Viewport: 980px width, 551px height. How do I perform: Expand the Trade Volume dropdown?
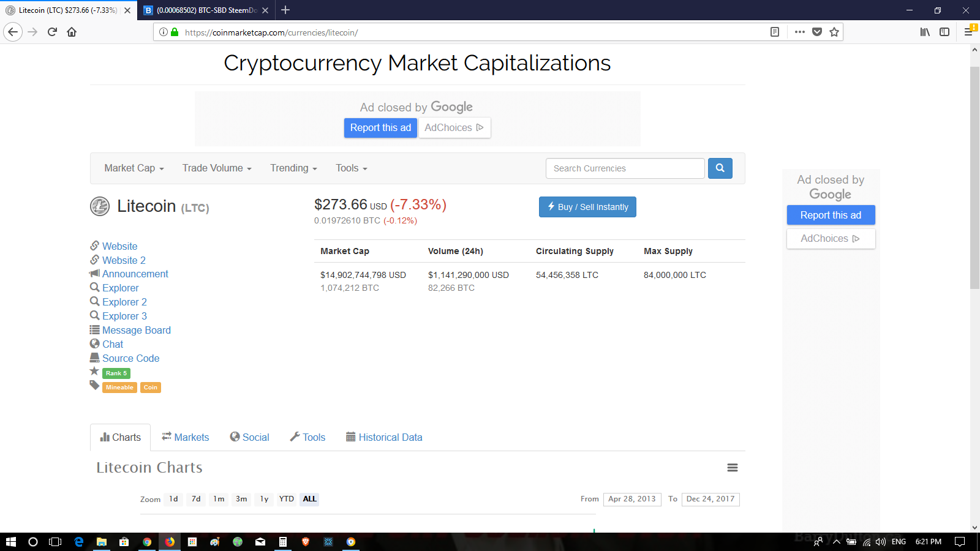(x=217, y=168)
